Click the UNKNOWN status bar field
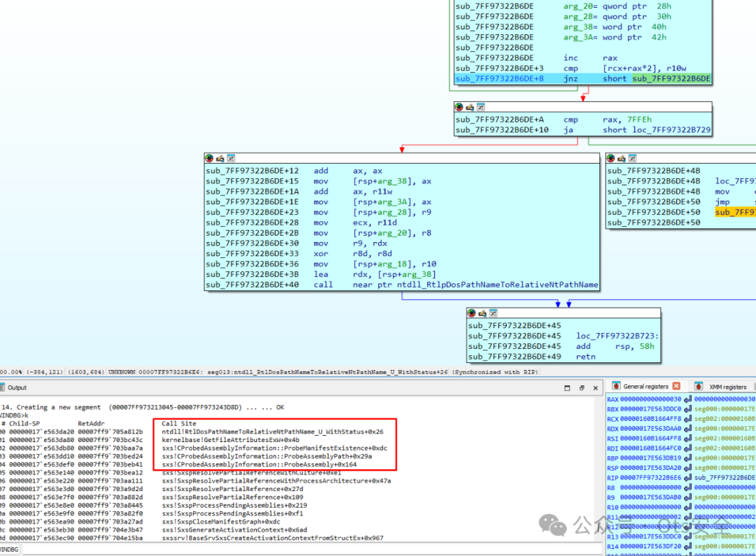Image resolution: width=756 pixels, height=556 pixels. pyautogui.click(x=122, y=372)
